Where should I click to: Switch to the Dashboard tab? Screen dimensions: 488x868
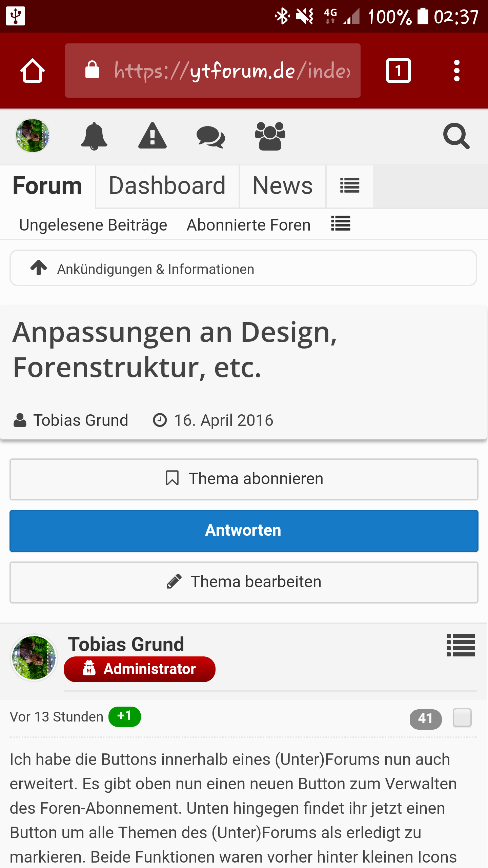point(167,186)
